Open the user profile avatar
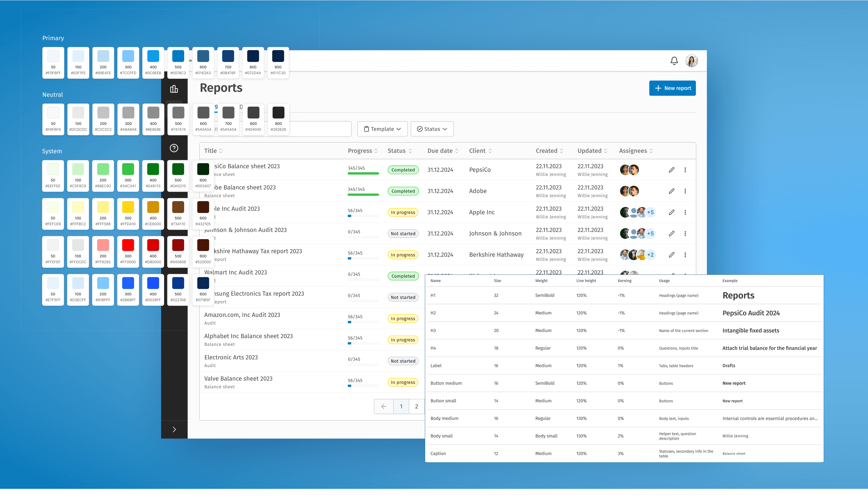Image resolution: width=868 pixels, height=503 pixels. [x=691, y=61]
